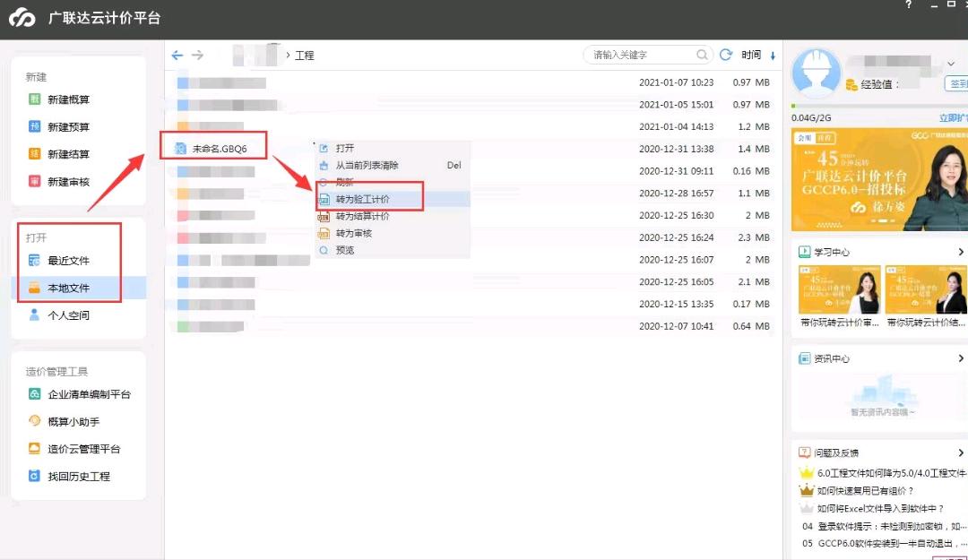
Task: Click the user avatar helmet icon
Action: tap(817, 73)
